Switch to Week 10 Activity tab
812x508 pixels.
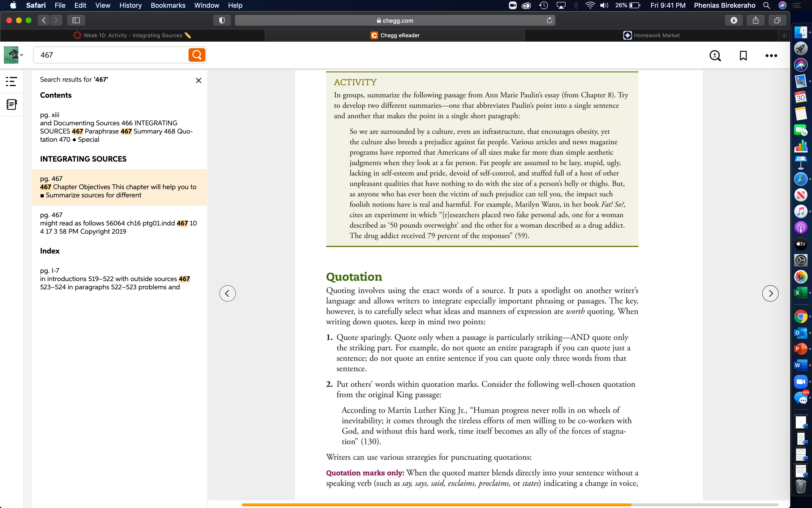132,35
